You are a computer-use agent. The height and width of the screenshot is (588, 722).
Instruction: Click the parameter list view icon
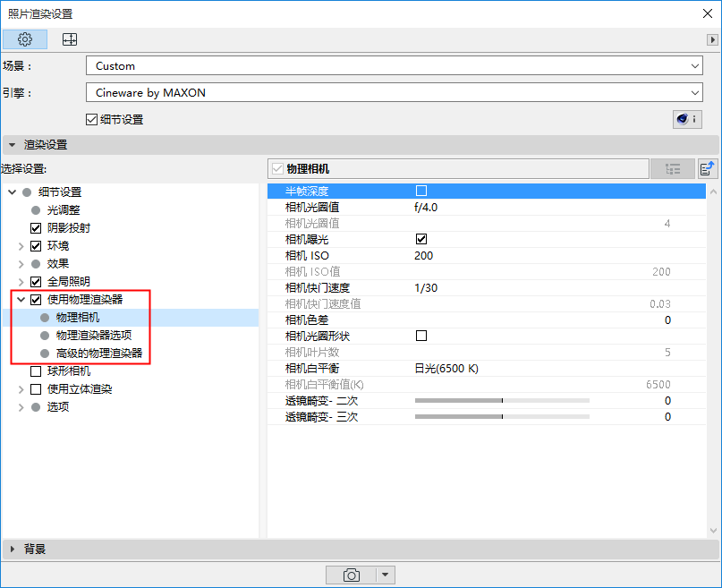(x=672, y=169)
